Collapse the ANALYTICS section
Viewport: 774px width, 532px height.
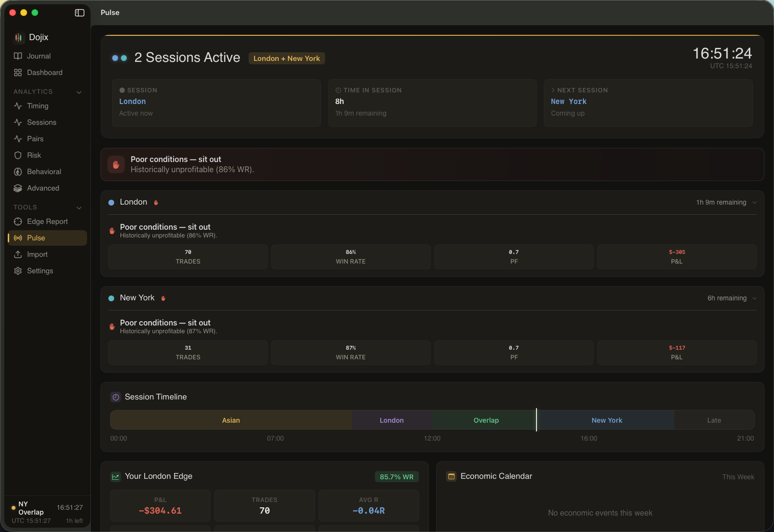click(79, 91)
